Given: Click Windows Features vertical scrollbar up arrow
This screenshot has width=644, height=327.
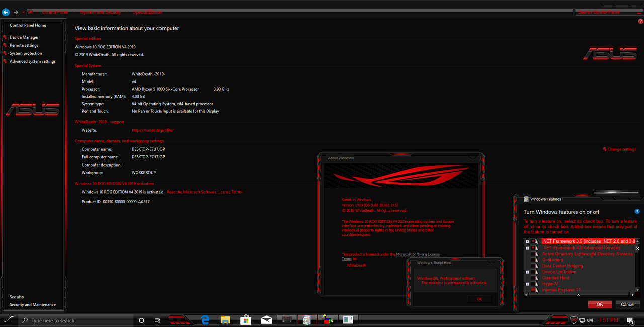Looking at the screenshot, I should [637, 241].
